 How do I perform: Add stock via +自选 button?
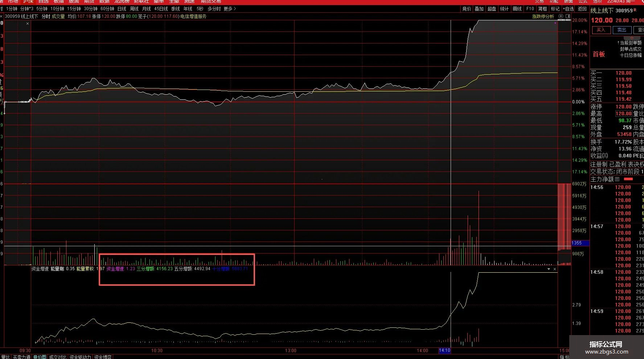(569, 9)
